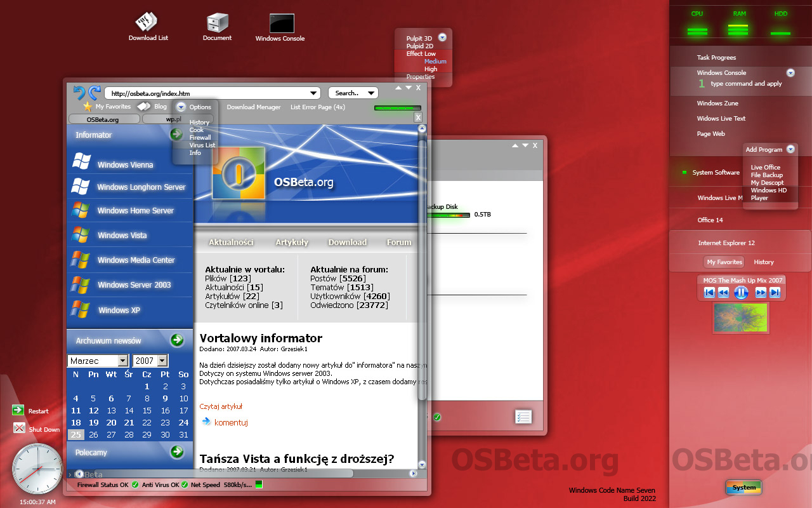Open the Windows Console desktop icon

pyautogui.click(x=281, y=23)
